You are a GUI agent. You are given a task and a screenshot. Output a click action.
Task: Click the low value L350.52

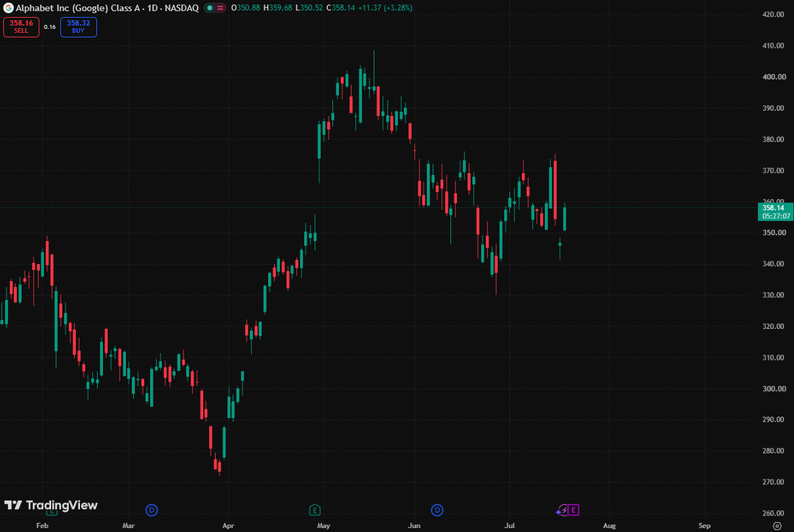[309, 8]
